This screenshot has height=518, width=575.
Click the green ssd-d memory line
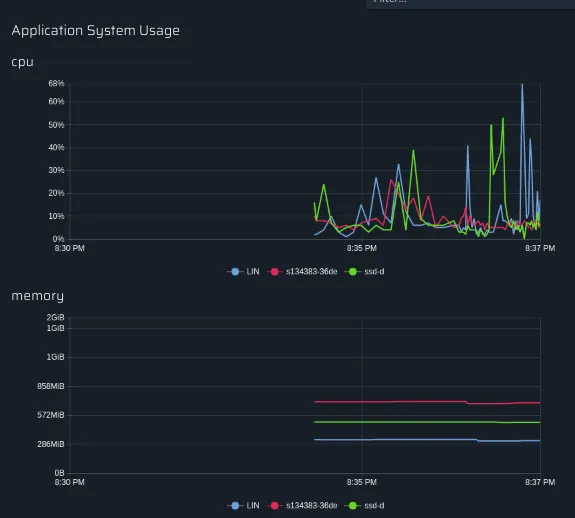[x=427, y=422]
